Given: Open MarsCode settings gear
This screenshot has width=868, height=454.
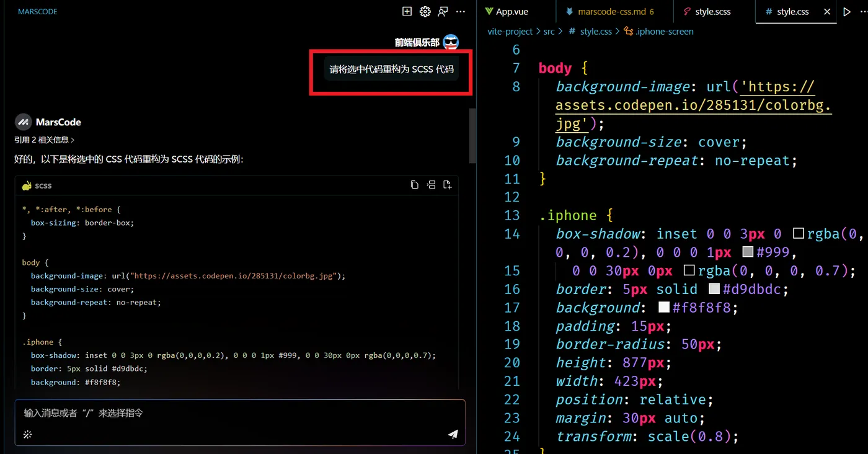Looking at the screenshot, I should pyautogui.click(x=425, y=11).
